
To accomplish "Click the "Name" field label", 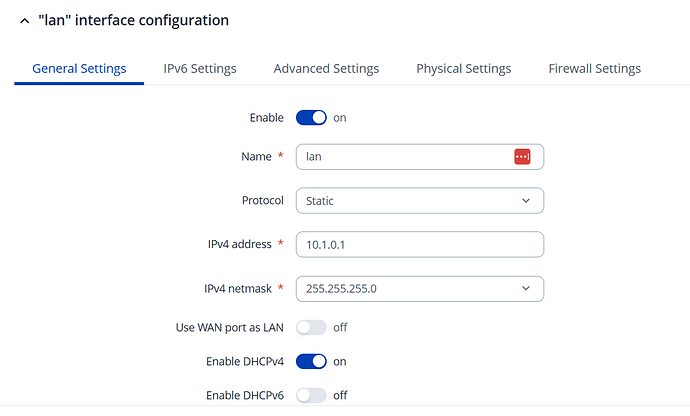I will coord(258,157).
